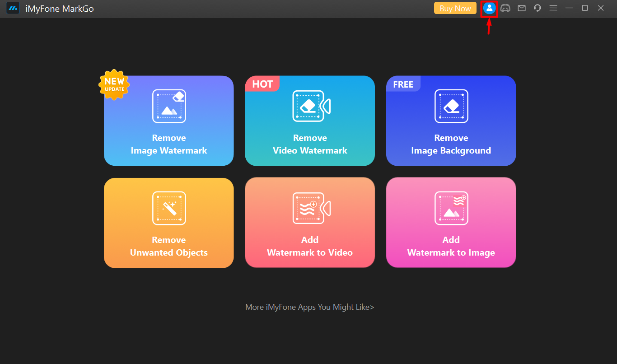Minimize the MarkGo window
The height and width of the screenshot is (364, 617).
coord(569,8)
